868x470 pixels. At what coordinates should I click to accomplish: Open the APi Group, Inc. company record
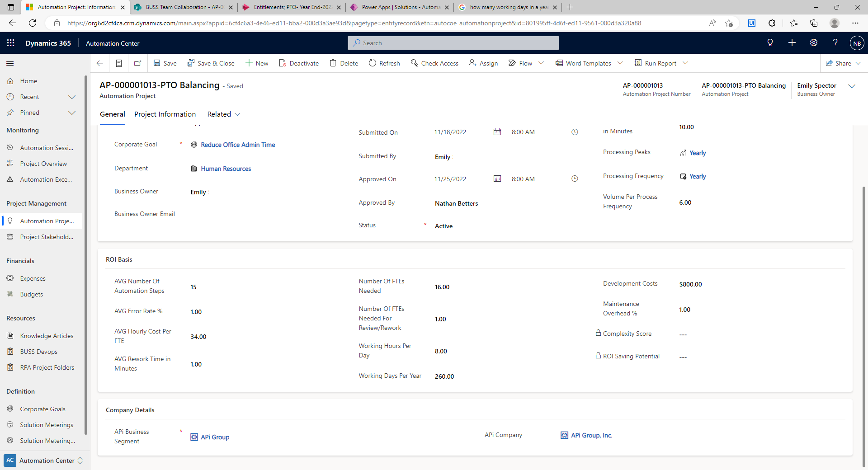coord(591,435)
